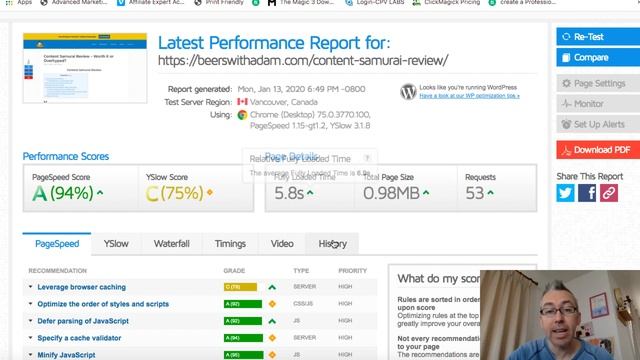Viewport: 640px width, 360px height.
Task: Click the '0.98MB' page size value
Action: (391, 193)
